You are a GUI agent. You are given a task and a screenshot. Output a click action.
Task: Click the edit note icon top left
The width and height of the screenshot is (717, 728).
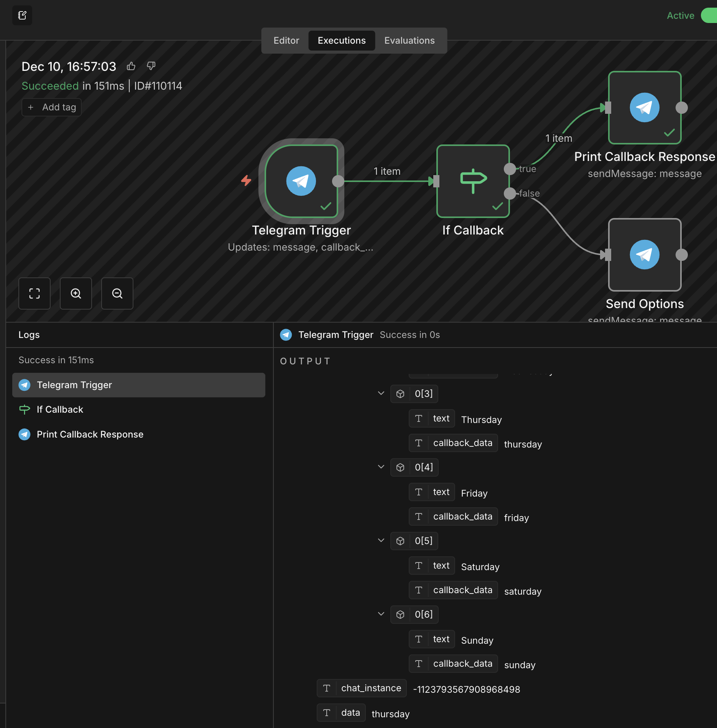(x=22, y=16)
